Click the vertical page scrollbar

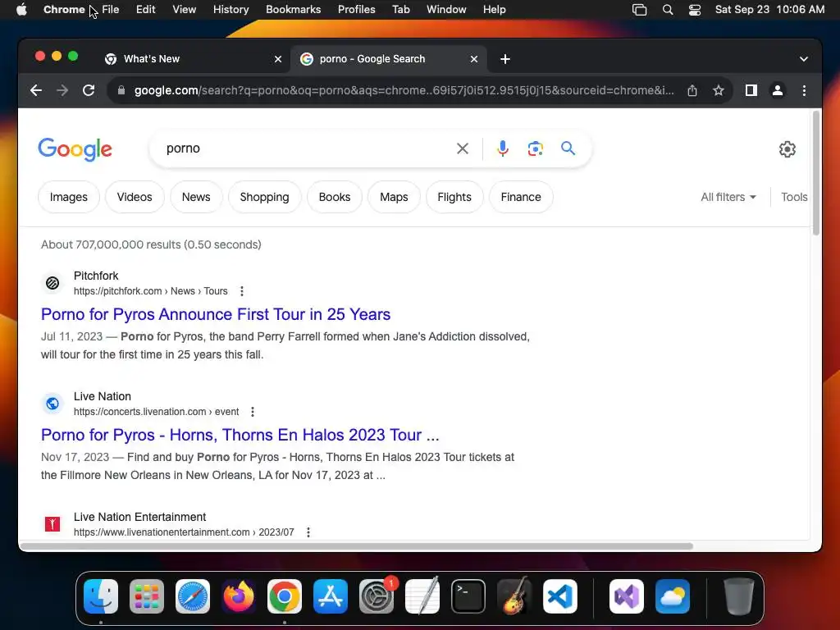click(x=816, y=172)
